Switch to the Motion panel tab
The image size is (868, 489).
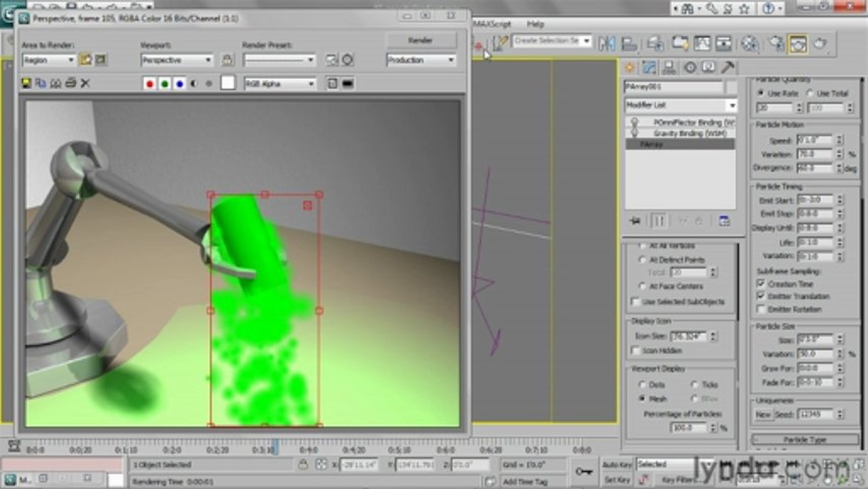(x=690, y=67)
